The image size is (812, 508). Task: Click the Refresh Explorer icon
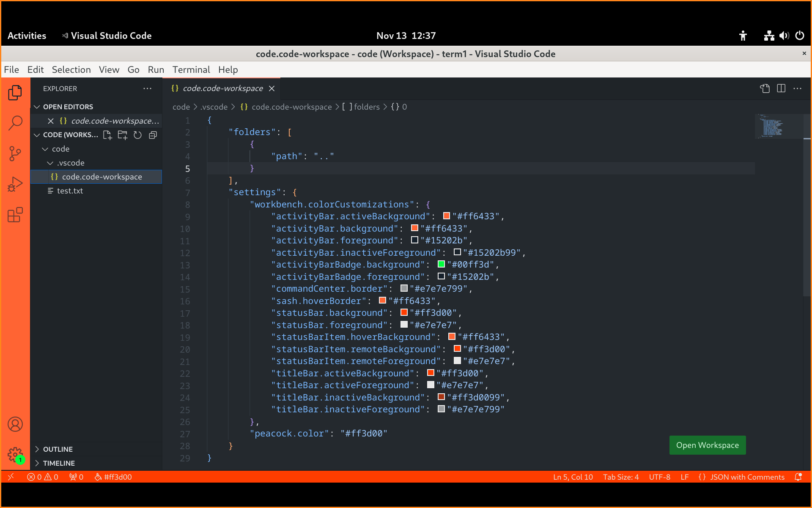(x=137, y=135)
